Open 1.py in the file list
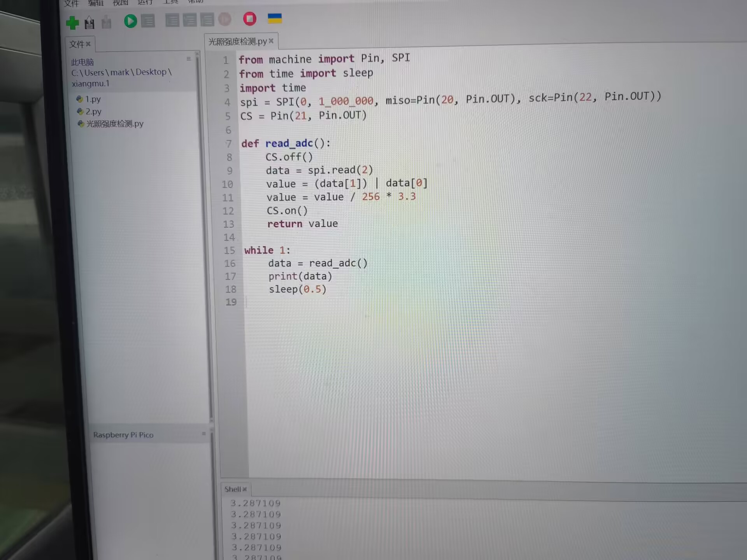Viewport: 747px width, 560px height. click(93, 99)
